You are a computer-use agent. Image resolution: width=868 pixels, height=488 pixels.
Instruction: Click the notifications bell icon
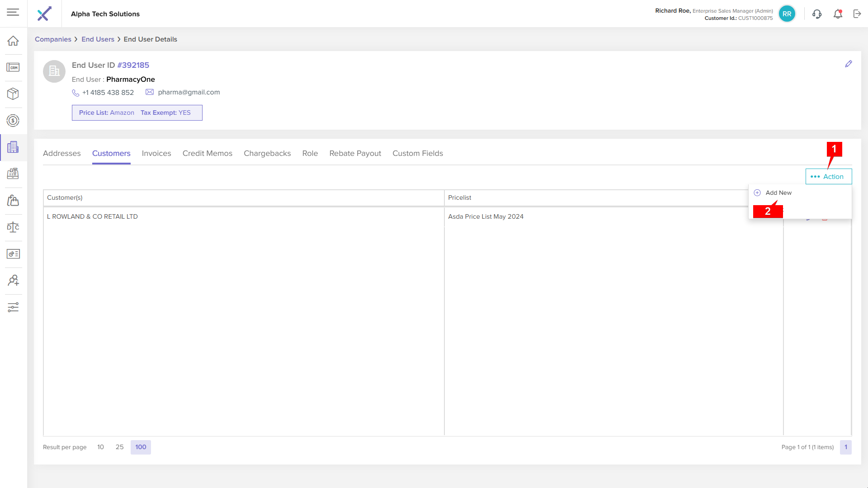point(838,14)
